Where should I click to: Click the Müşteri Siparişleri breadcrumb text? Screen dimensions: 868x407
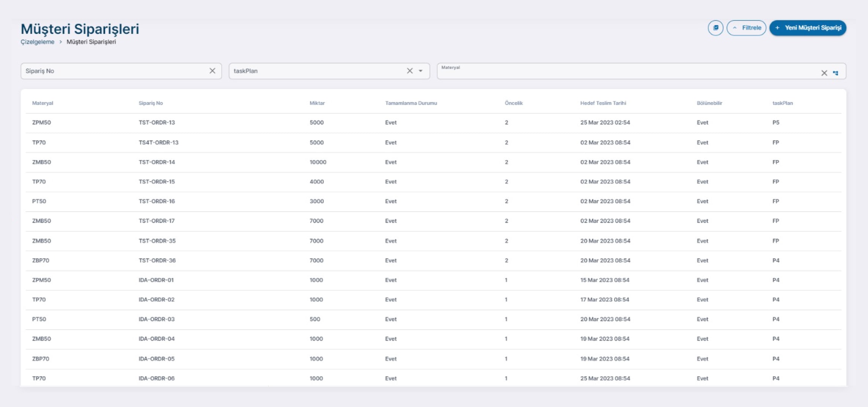[x=91, y=42]
